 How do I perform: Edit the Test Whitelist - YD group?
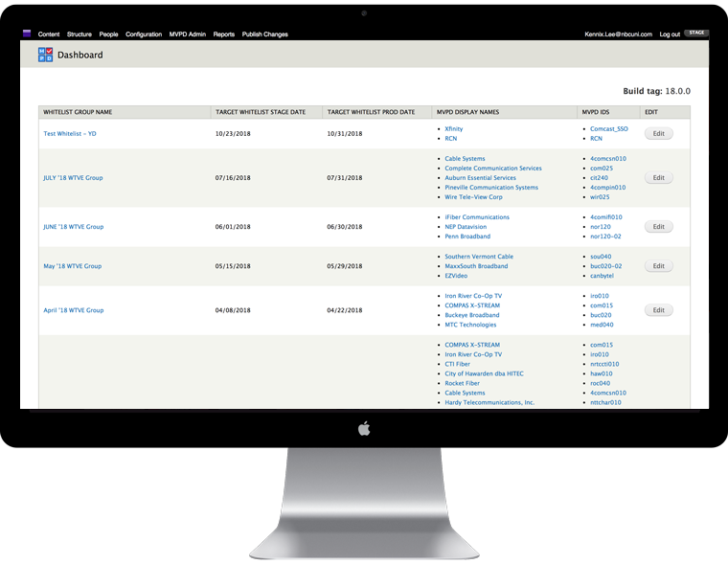tap(658, 134)
